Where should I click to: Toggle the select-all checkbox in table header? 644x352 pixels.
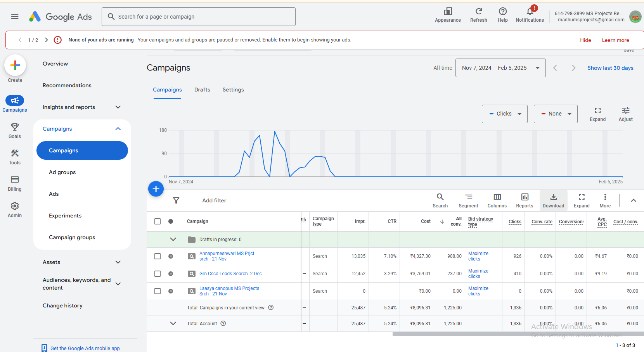[x=158, y=221]
